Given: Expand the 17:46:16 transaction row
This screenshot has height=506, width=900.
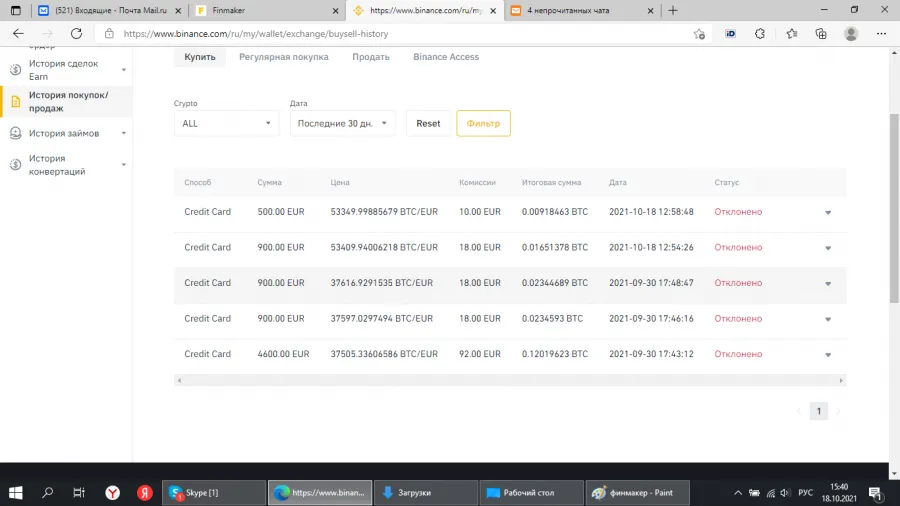Looking at the screenshot, I should tap(828, 319).
